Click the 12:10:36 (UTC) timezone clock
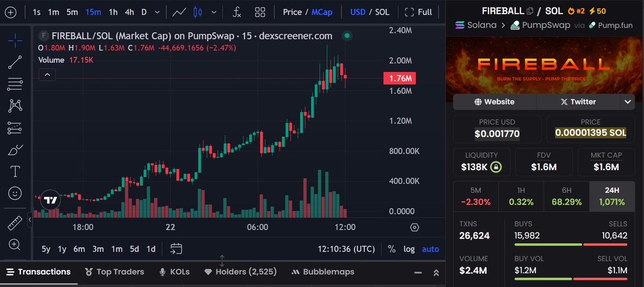Screen dimensions: 644x287 (346, 249)
